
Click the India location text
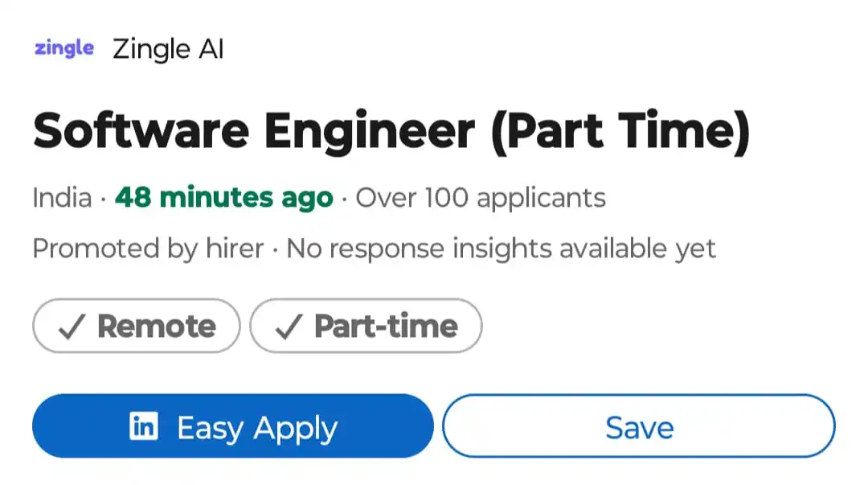tap(62, 198)
